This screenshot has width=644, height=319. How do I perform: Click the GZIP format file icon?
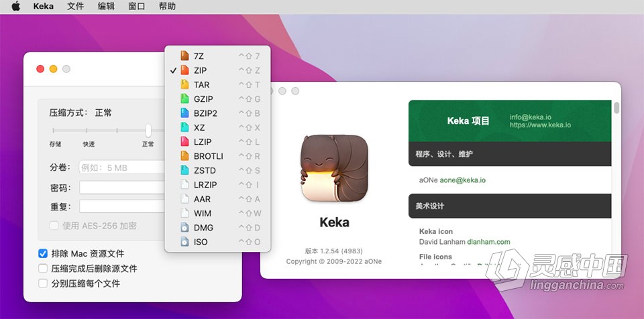(185, 99)
